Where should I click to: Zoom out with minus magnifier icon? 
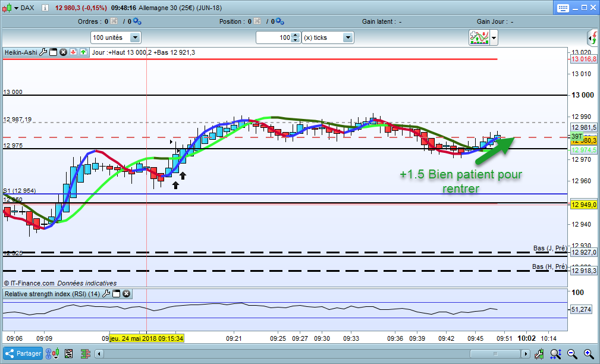(x=572, y=354)
